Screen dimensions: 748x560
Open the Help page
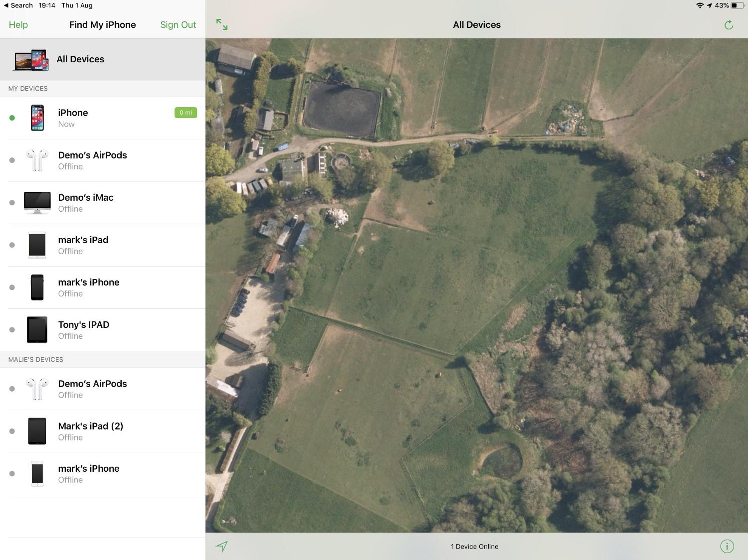(x=18, y=25)
